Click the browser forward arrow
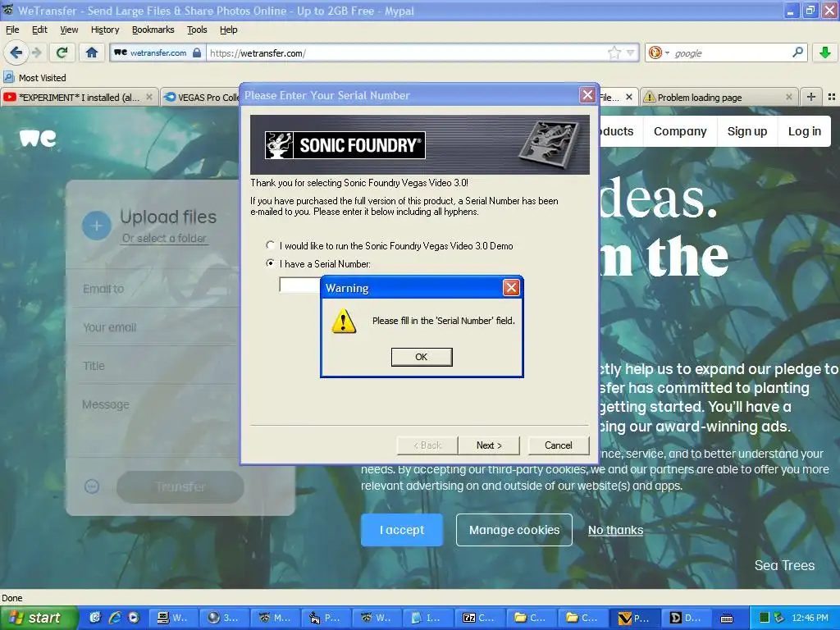The height and width of the screenshot is (630, 840). click(36, 52)
